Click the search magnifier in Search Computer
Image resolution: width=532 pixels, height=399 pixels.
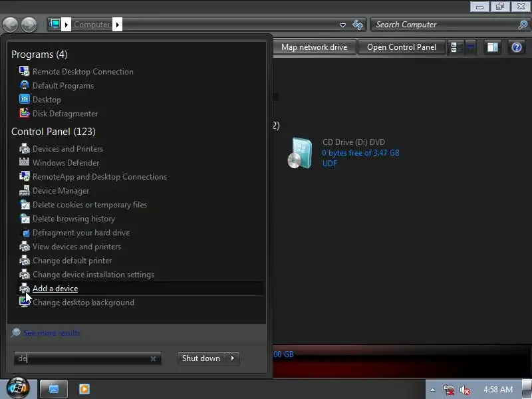[x=523, y=25]
